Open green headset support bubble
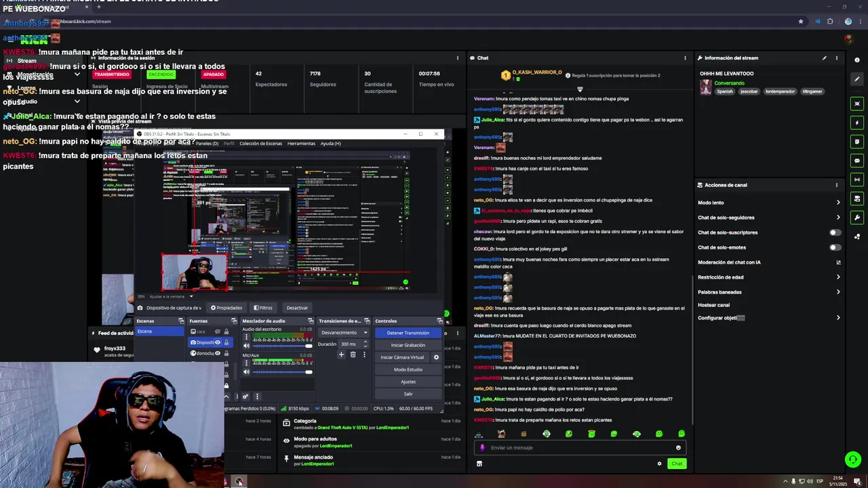The width and height of the screenshot is (868, 488). [852, 460]
